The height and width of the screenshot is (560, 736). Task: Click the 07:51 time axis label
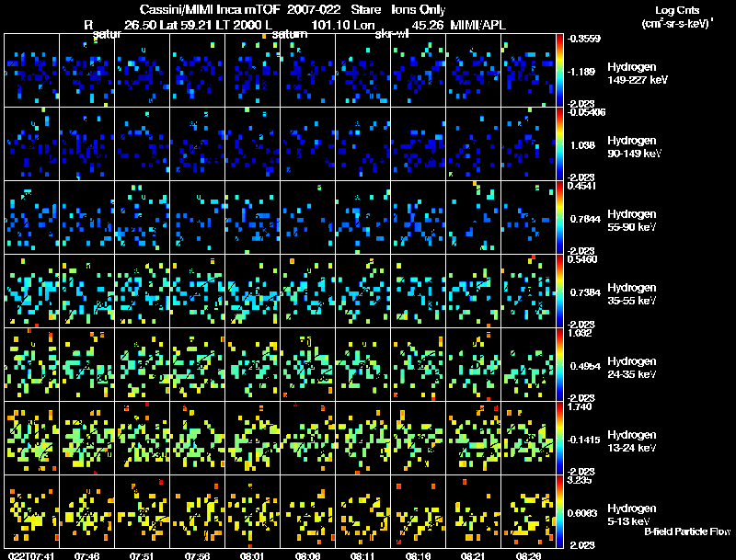click(142, 555)
